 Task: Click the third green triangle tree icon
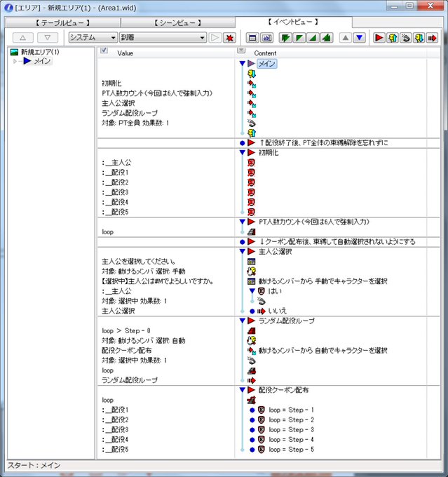pos(313,38)
